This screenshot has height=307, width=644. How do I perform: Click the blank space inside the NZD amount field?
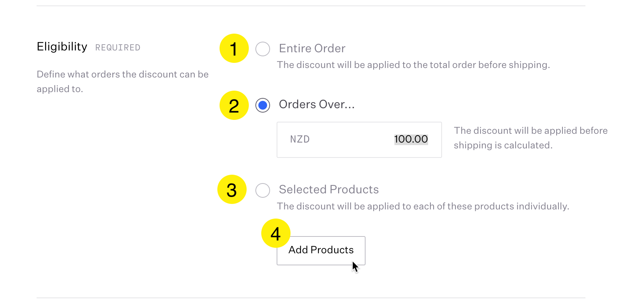(351, 140)
